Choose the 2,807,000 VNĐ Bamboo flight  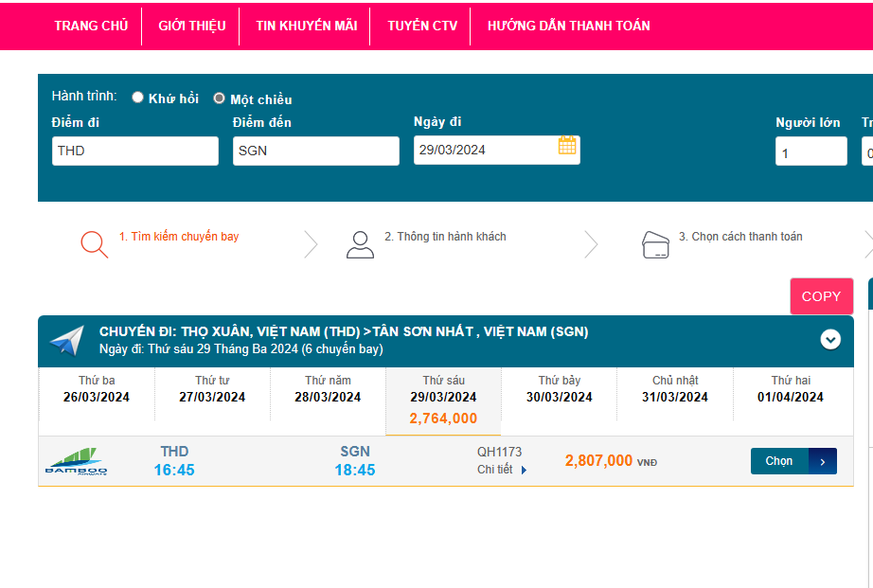tap(779, 461)
